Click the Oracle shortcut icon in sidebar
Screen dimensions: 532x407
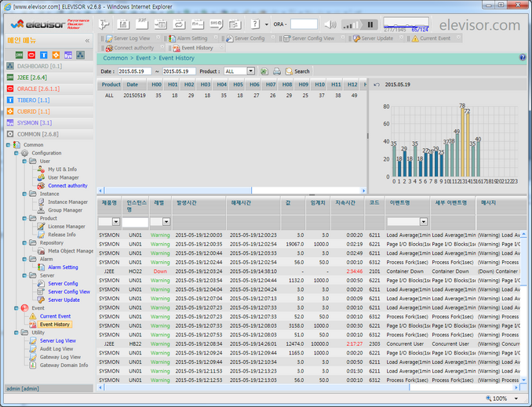click(x=31, y=55)
